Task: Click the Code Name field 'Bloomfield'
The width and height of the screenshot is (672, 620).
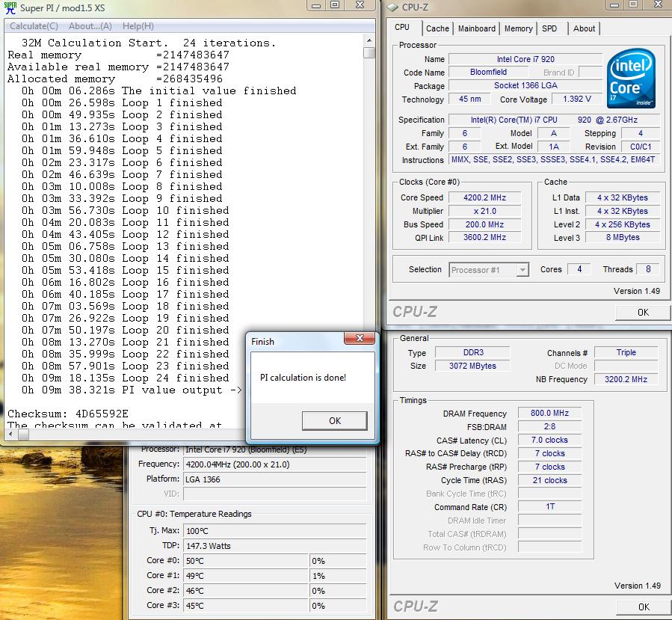Action: pyautogui.click(x=488, y=72)
